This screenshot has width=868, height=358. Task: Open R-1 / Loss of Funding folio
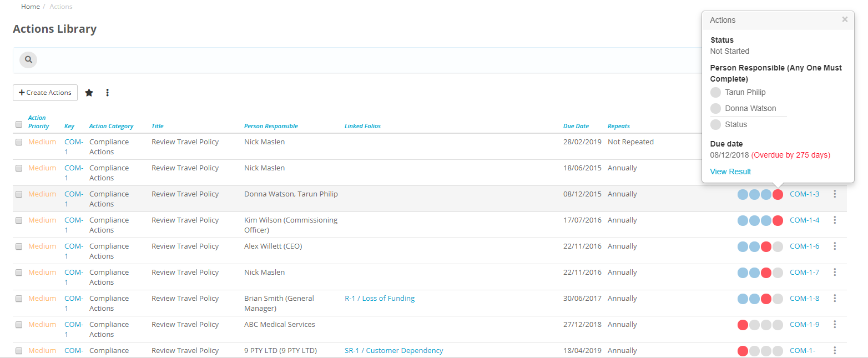380,298
